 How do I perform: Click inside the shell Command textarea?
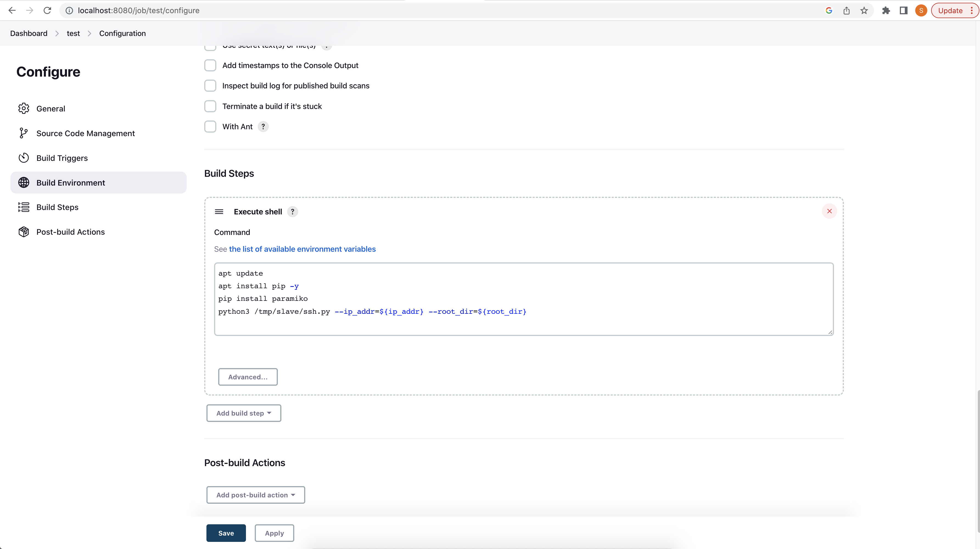click(x=523, y=299)
